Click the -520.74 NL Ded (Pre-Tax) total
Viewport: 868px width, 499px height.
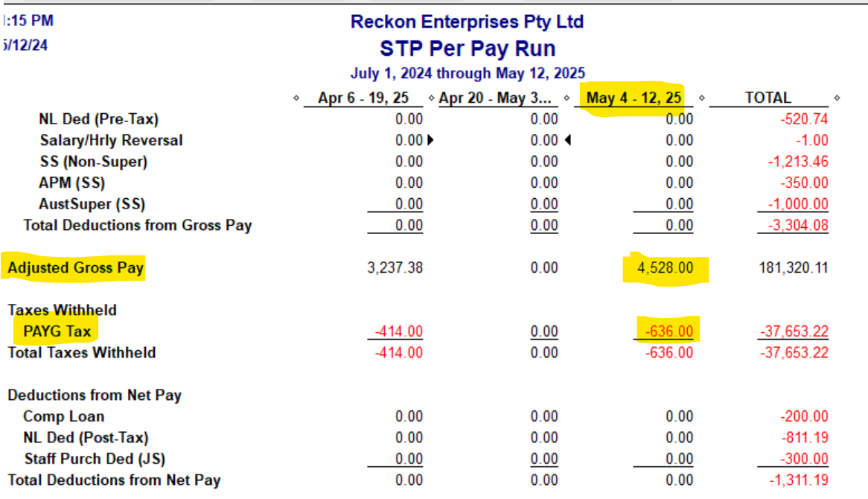[x=804, y=119]
